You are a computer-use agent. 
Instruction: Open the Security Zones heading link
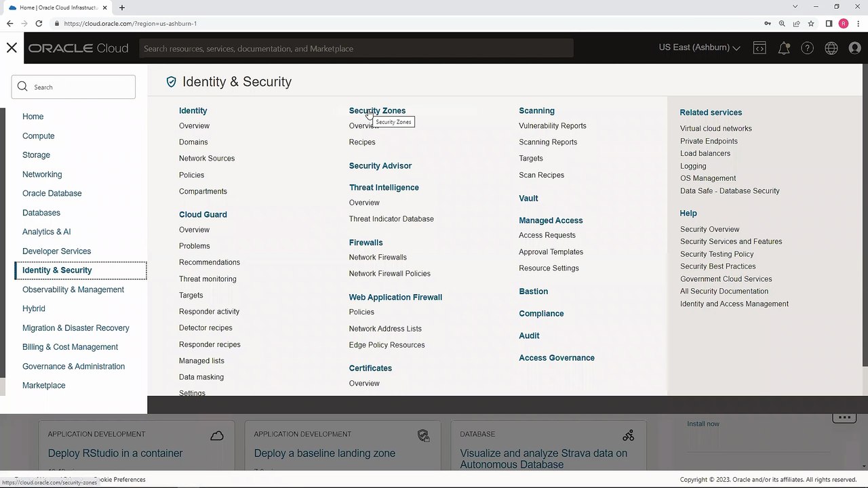tap(377, 110)
